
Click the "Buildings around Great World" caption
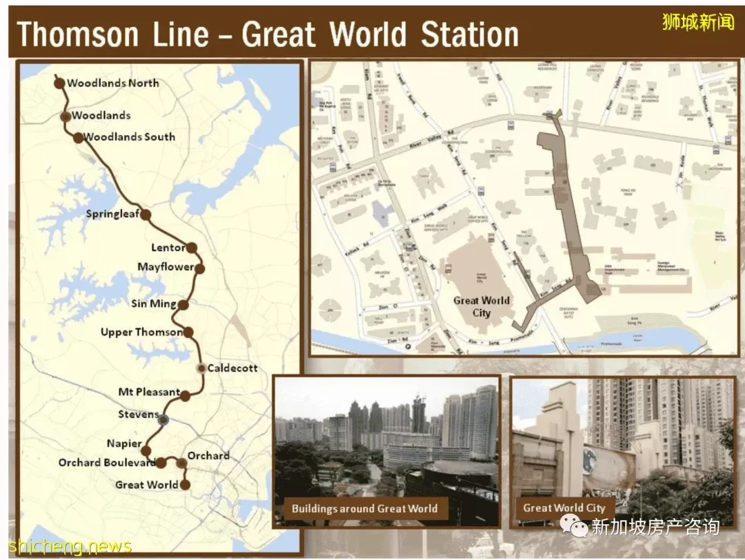click(x=364, y=509)
